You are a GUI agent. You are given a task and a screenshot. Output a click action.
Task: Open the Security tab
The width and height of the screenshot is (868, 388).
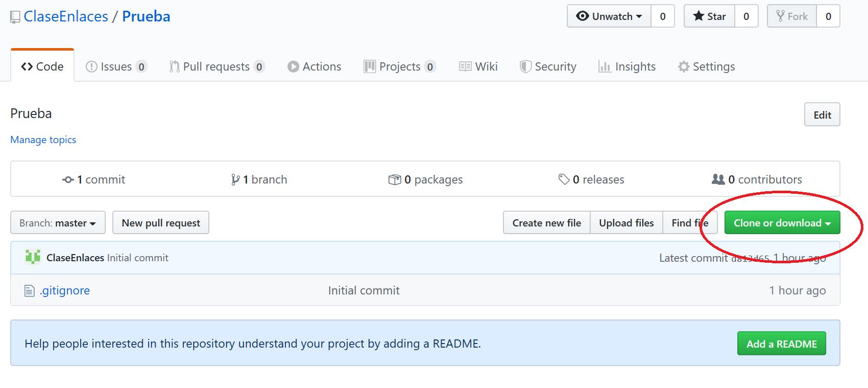tap(548, 66)
